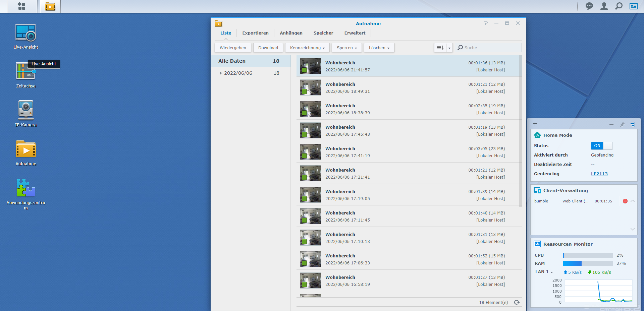Click the Aufnahme window title folder icon
Image resolution: width=644 pixels, height=311 pixels.
pyautogui.click(x=219, y=23)
